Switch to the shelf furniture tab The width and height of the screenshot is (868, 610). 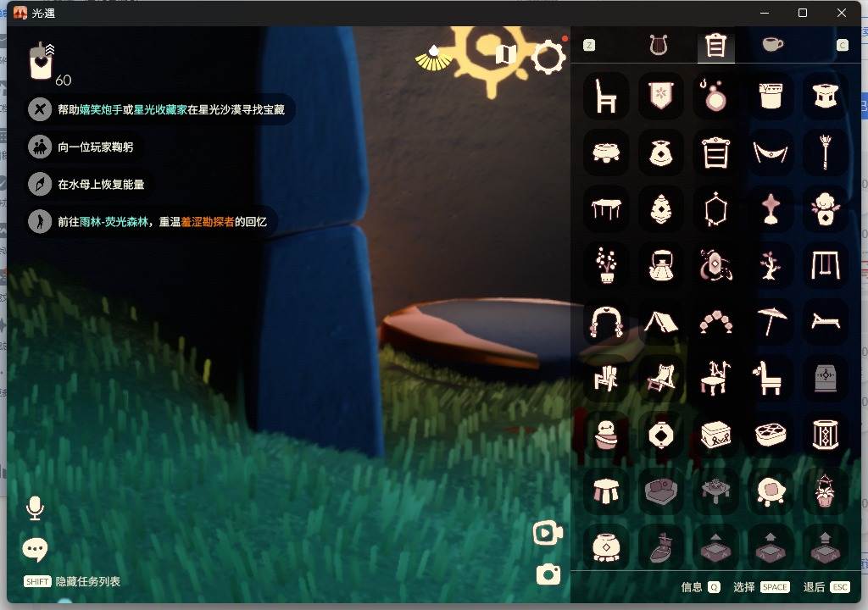pos(715,45)
